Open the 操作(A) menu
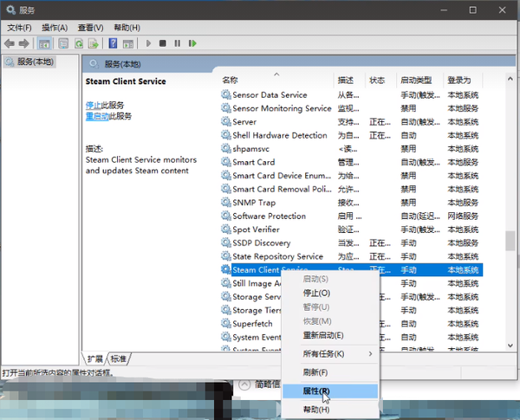This screenshot has width=520, height=420. (55, 27)
